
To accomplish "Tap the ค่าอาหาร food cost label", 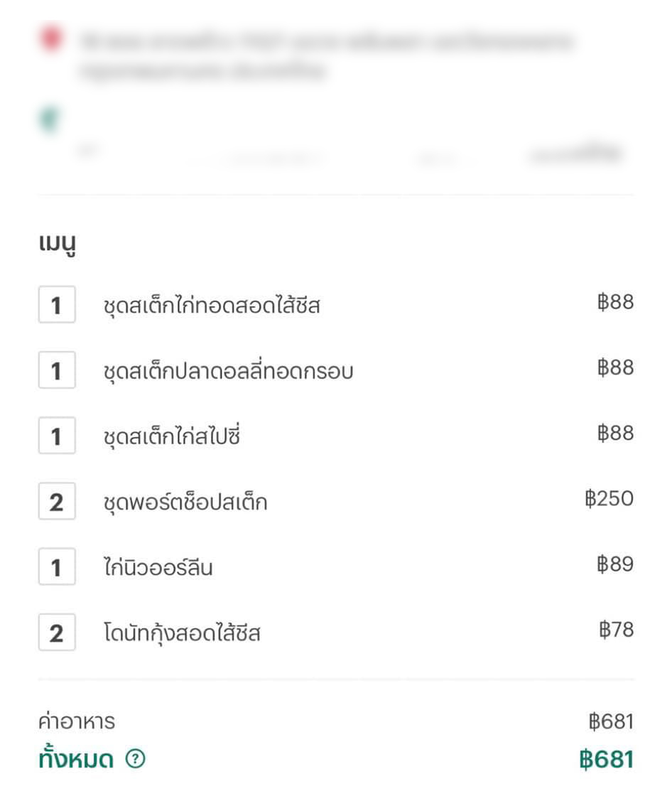I will point(77,722).
